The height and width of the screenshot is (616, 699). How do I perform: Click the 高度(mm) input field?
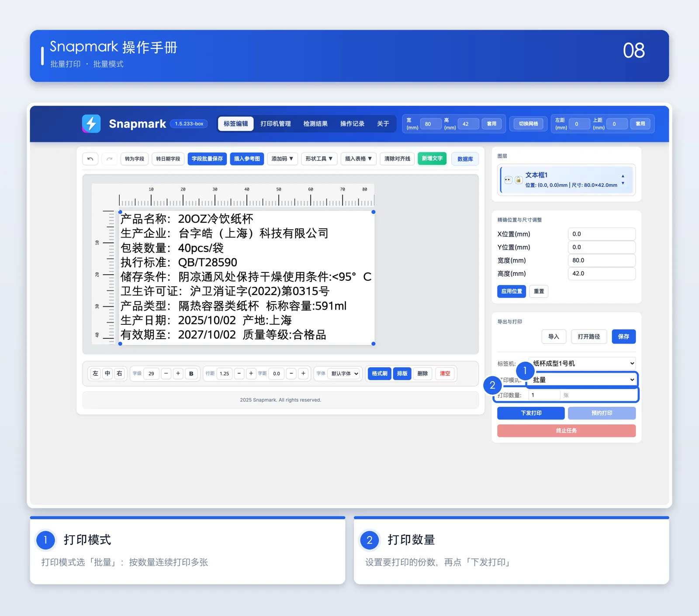[x=602, y=273]
